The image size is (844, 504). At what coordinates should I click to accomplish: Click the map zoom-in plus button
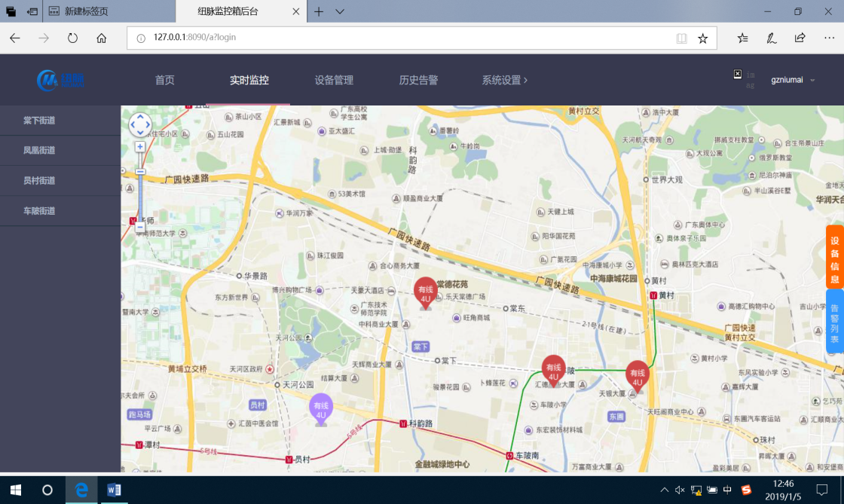(x=140, y=145)
